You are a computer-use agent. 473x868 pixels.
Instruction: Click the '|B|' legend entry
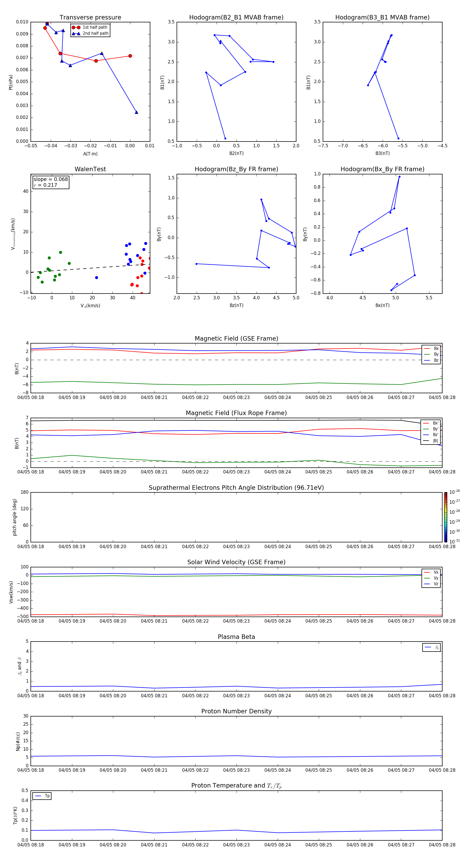point(431,441)
